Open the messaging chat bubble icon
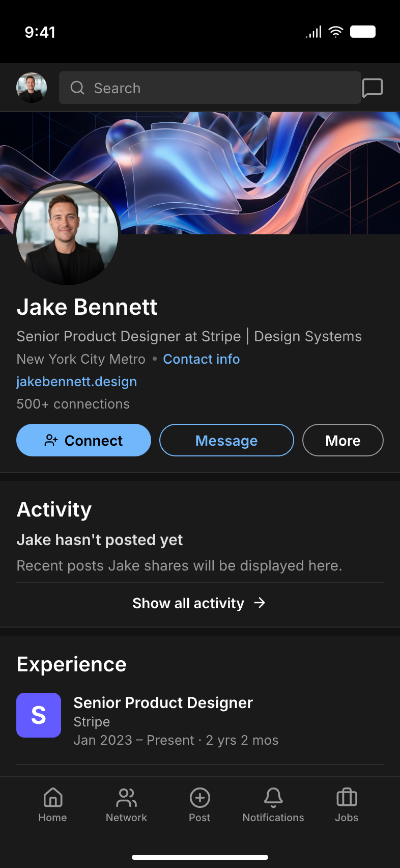The height and width of the screenshot is (868, 400). 372,88
